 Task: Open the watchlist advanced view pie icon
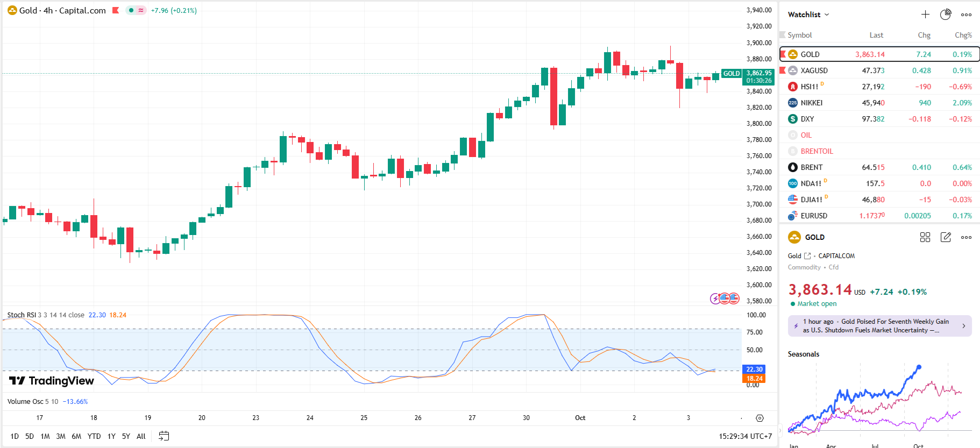(946, 15)
